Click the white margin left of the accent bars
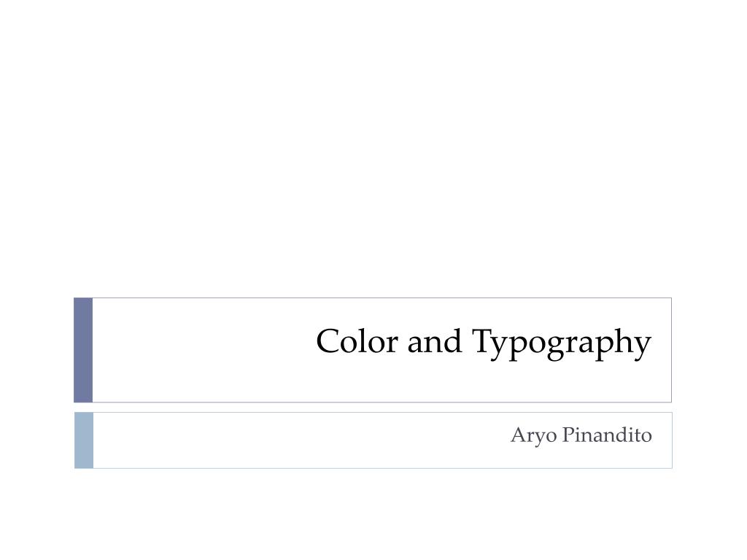 coord(36,381)
